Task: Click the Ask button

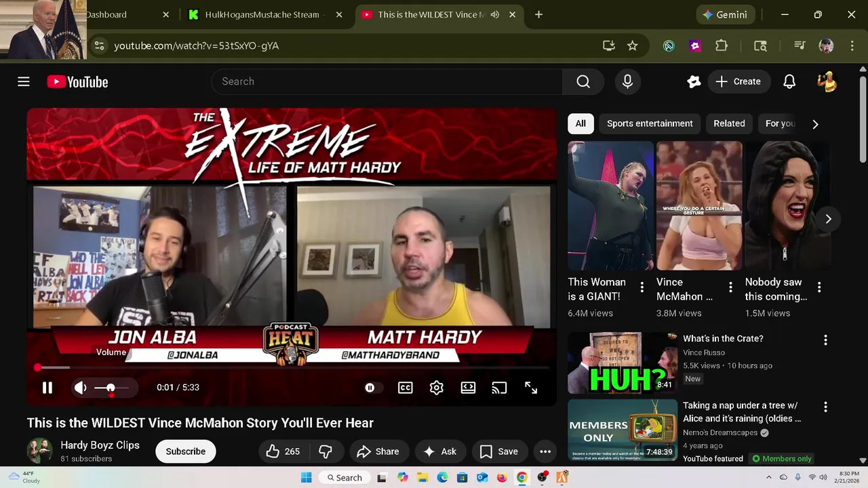Action: [x=440, y=451]
